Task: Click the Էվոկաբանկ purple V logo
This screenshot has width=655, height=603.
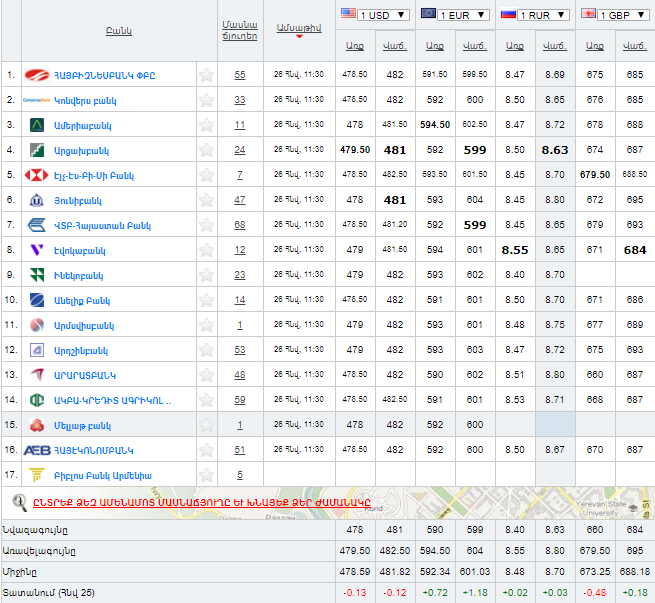Action: click(37, 250)
